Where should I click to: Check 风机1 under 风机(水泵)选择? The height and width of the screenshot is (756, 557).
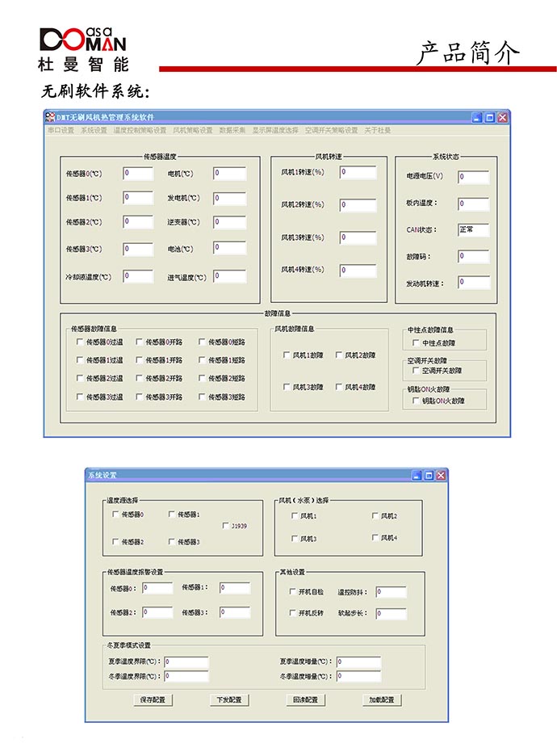coord(295,515)
